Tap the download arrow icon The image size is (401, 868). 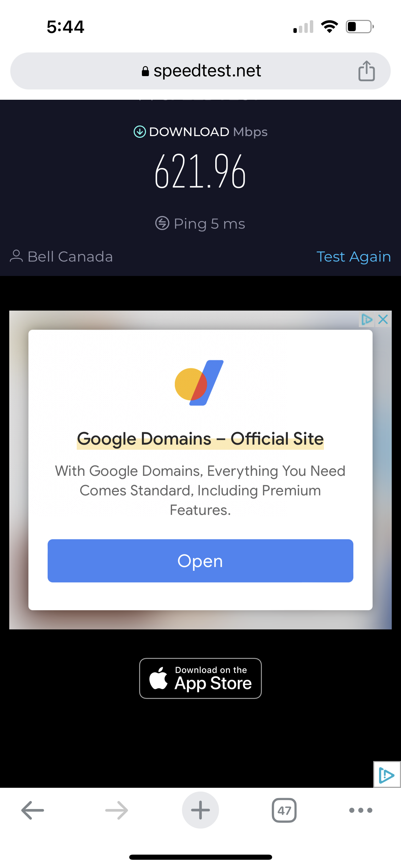point(139,132)
